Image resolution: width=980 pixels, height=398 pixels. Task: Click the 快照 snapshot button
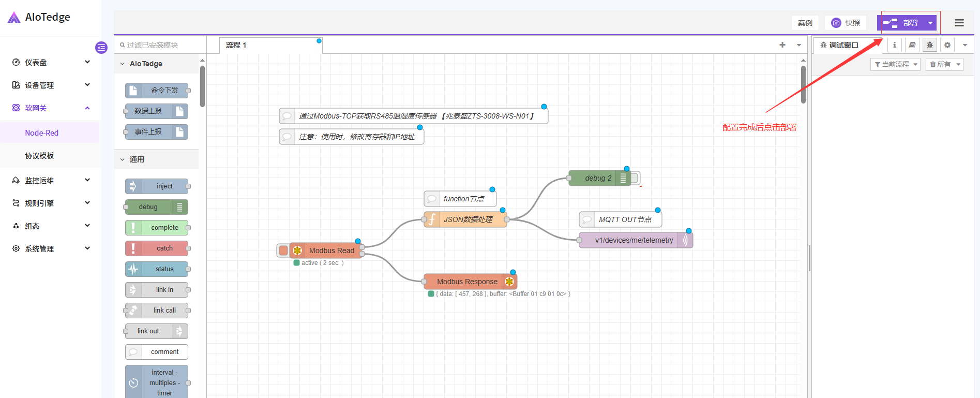(846, 23)
